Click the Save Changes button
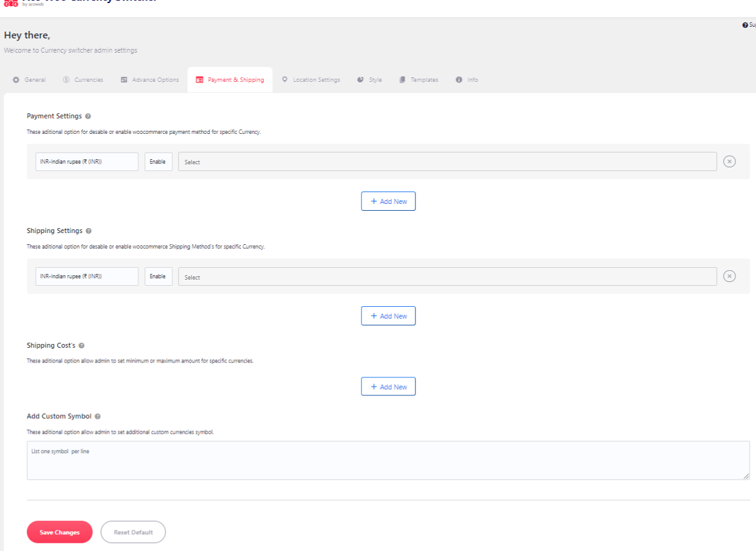 60,532
